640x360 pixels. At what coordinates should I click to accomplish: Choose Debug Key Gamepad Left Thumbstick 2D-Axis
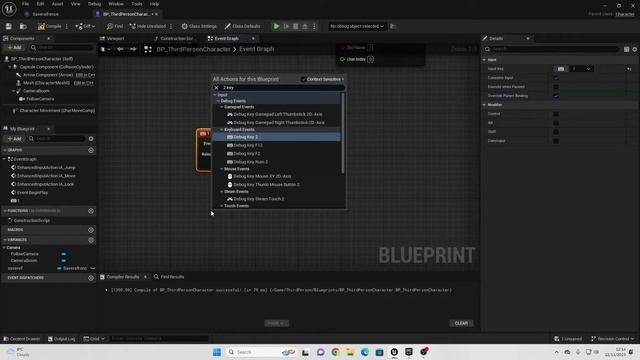coord(278,114)
